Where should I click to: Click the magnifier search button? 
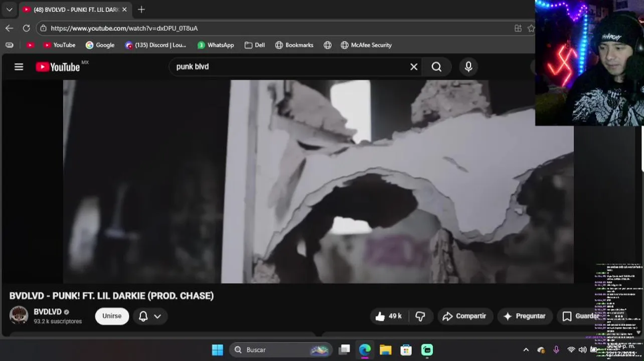[x=436, y=67]
